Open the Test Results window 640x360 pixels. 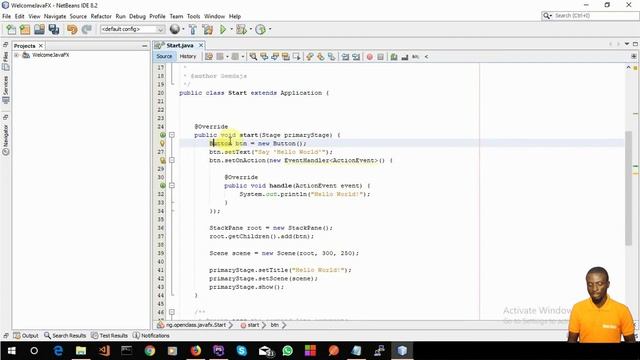[x=109, y=336]
